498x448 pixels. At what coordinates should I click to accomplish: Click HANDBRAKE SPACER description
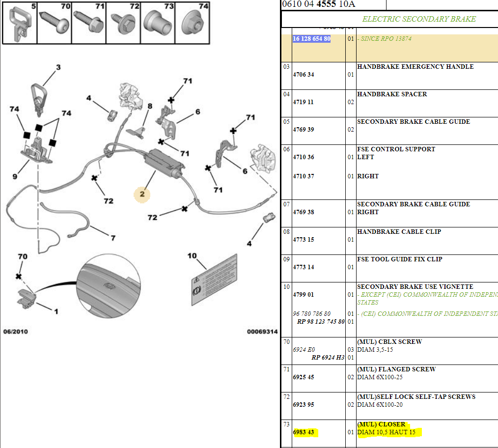(392, 94)
